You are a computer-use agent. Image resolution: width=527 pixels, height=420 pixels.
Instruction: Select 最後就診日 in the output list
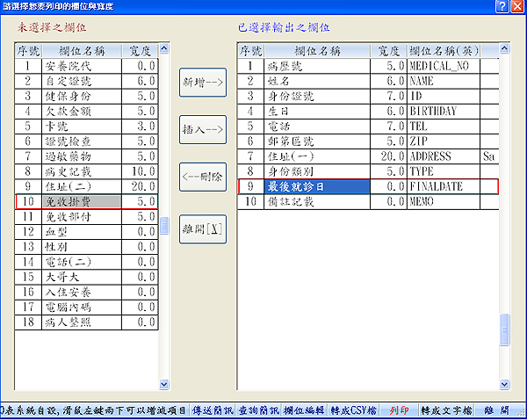pyautogui.click(x=316, y=186)
